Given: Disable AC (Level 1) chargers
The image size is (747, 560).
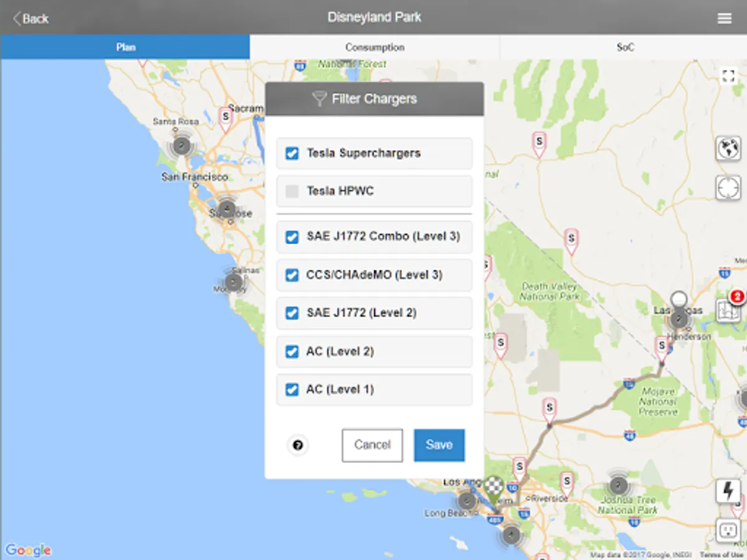Looking at the screenshot, I should point(292,390).
